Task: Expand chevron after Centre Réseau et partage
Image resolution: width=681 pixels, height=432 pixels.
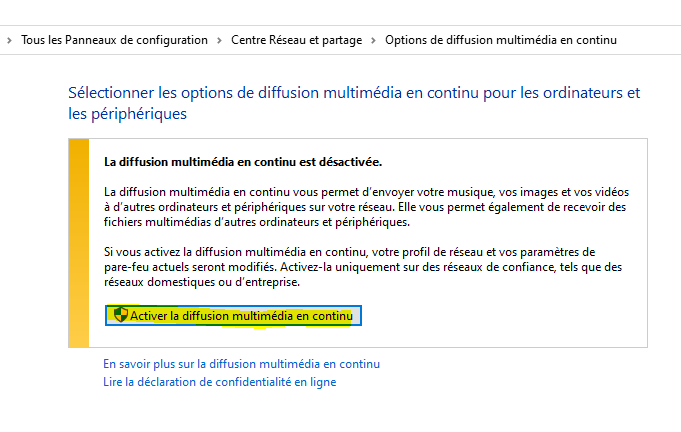Action: tap(373, 40)
